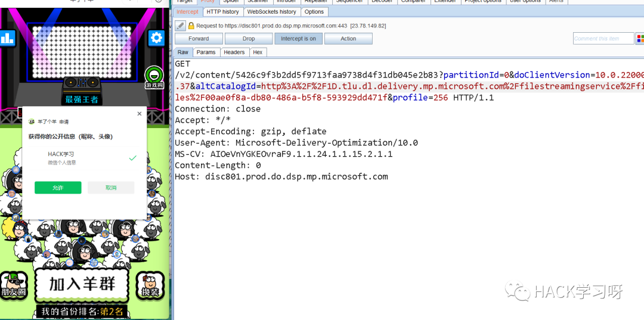Screen dimensions: 644x320
Task: Drop the intercepted request
Action: 249,39
